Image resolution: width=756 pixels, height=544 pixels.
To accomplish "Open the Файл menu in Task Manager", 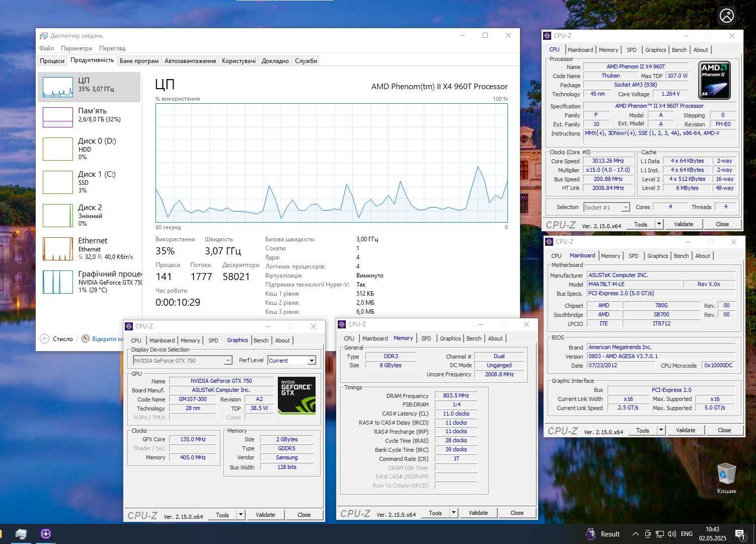I will [x=46, y=48].
